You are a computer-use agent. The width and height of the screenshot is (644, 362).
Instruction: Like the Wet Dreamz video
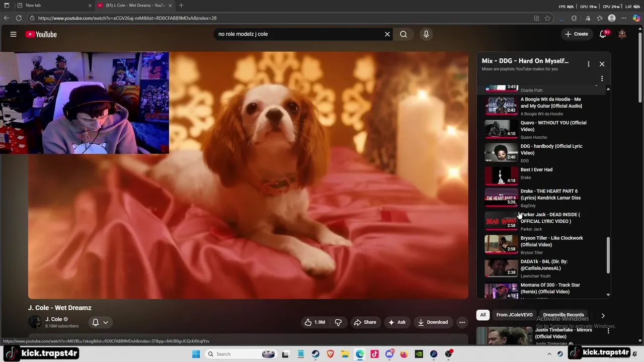(x=315, y=322)
